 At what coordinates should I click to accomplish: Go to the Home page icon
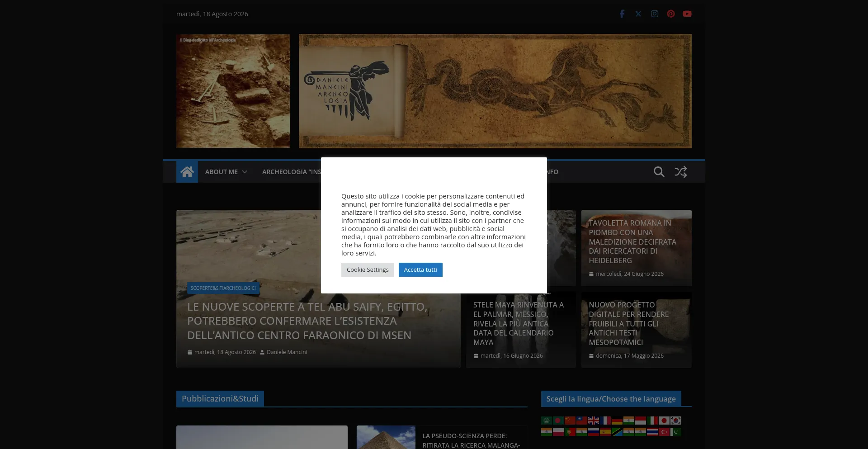point(187,172)
